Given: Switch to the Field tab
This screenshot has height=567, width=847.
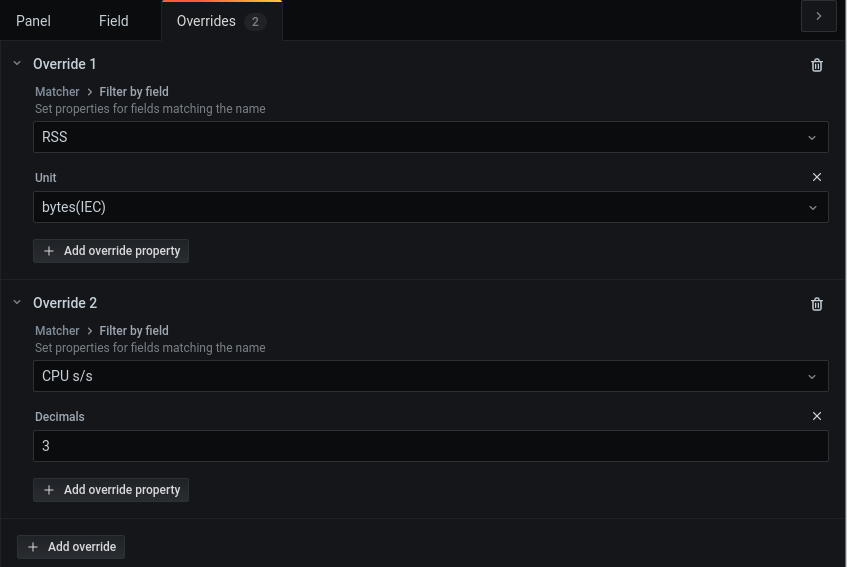Looking at the screenshot, I should (113, 21).
